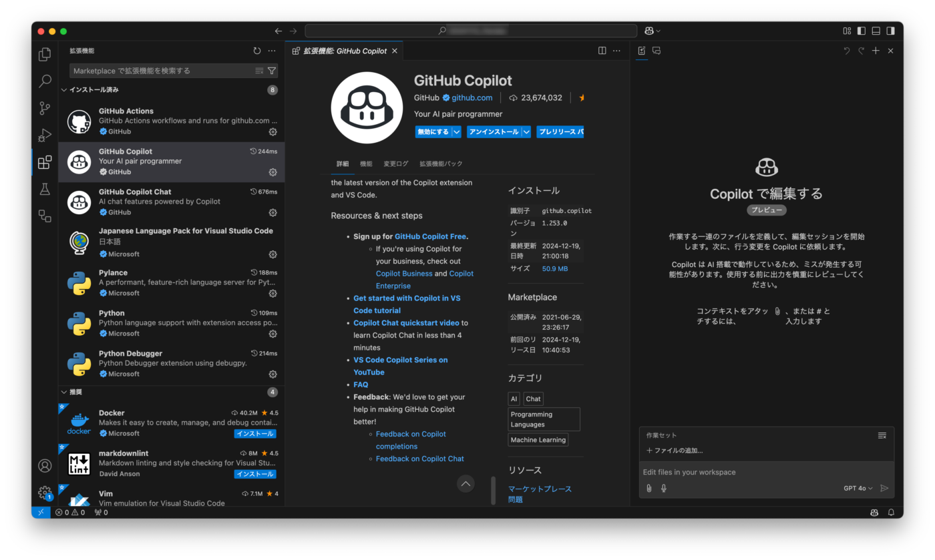Screen dimensions: 935x560
Task: Install the Docker extension
Action: [x=255, y=434]
